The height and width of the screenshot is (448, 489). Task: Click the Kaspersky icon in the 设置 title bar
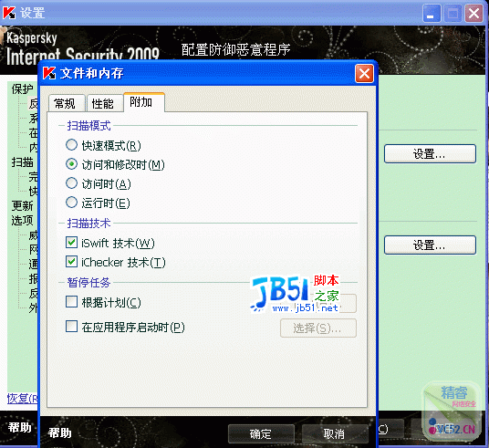[x=9, y=13]
